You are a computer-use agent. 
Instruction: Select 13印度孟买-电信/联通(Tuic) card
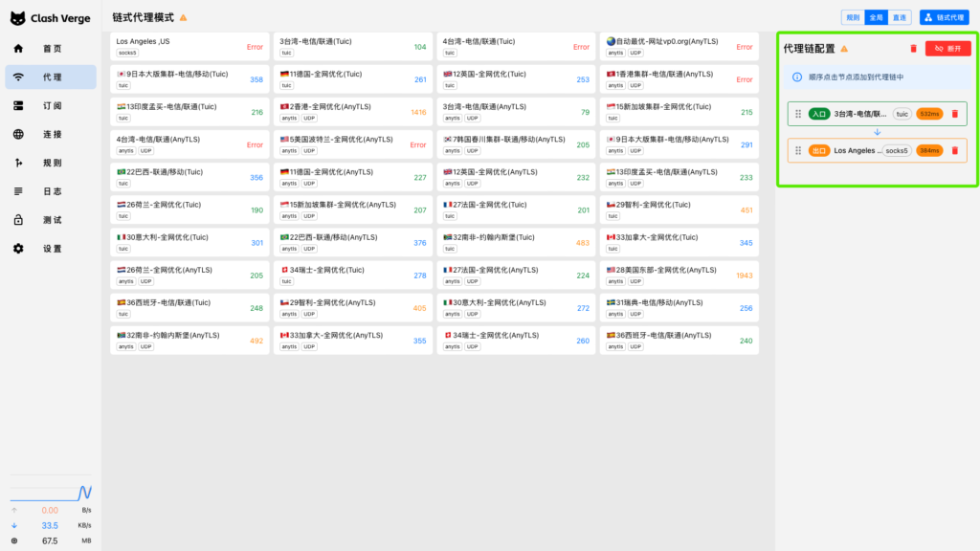(x=189, y=112)
